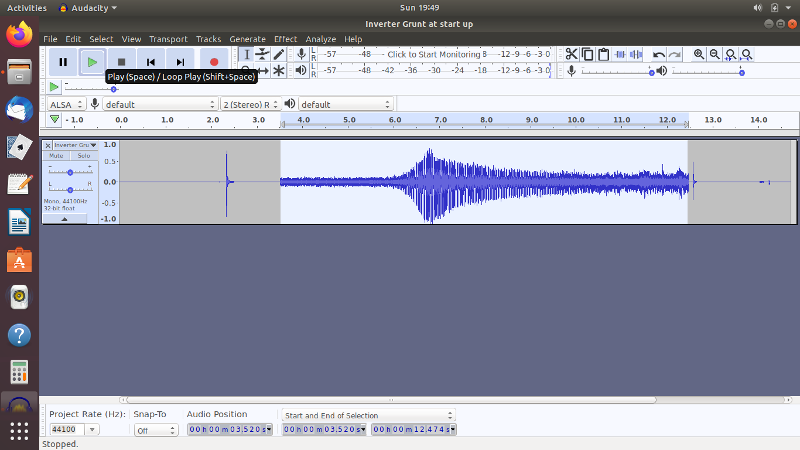
Task: Click to Start Monitoring recording meter
Action: [x=430, y=54]
